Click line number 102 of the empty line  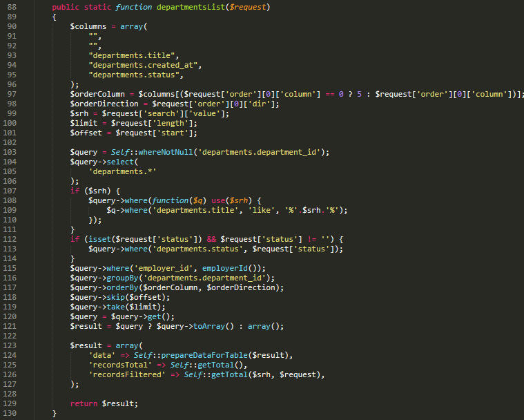tap(10, 142)
